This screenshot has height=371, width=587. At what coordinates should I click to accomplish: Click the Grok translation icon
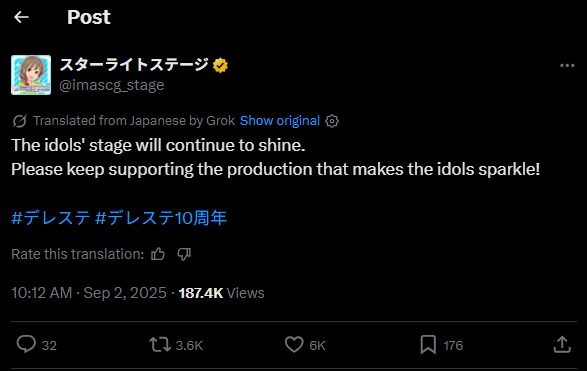click(x=19, y=121)
